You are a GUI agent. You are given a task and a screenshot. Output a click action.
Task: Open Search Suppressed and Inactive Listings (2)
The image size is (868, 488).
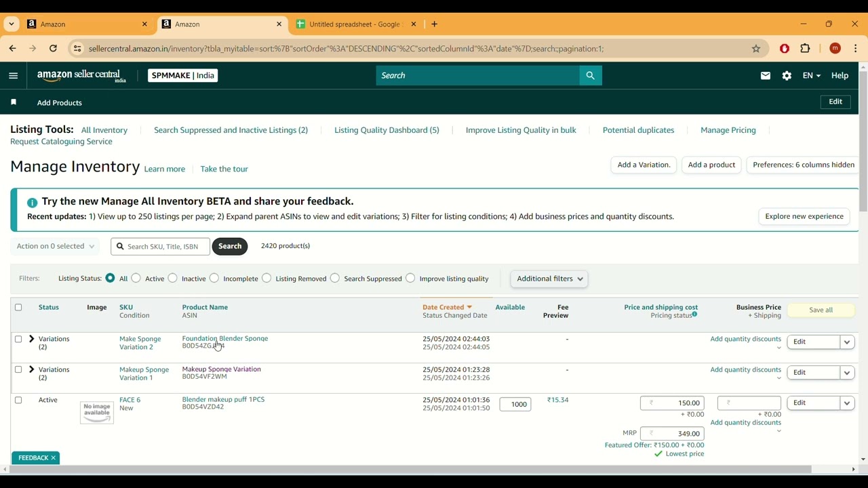231,130
